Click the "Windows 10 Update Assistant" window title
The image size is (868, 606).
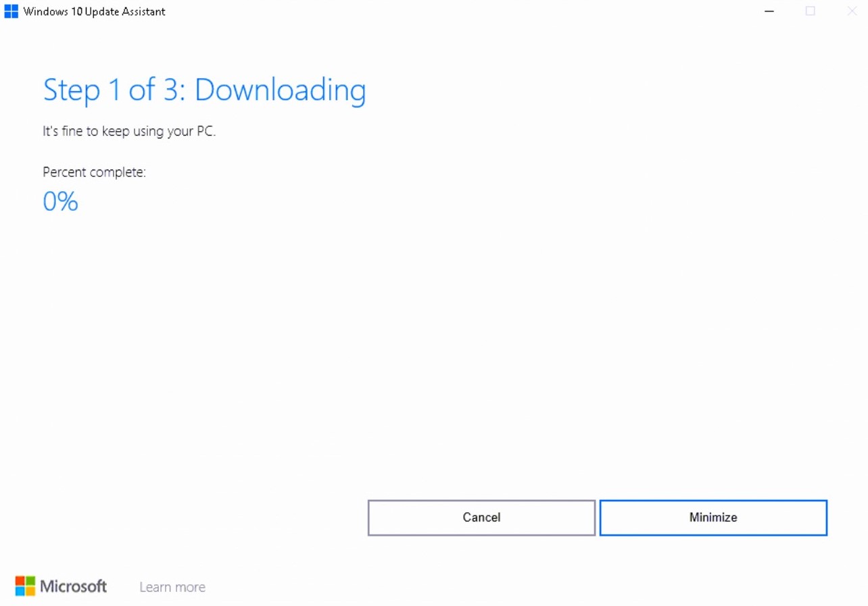(x=94, y=11)
